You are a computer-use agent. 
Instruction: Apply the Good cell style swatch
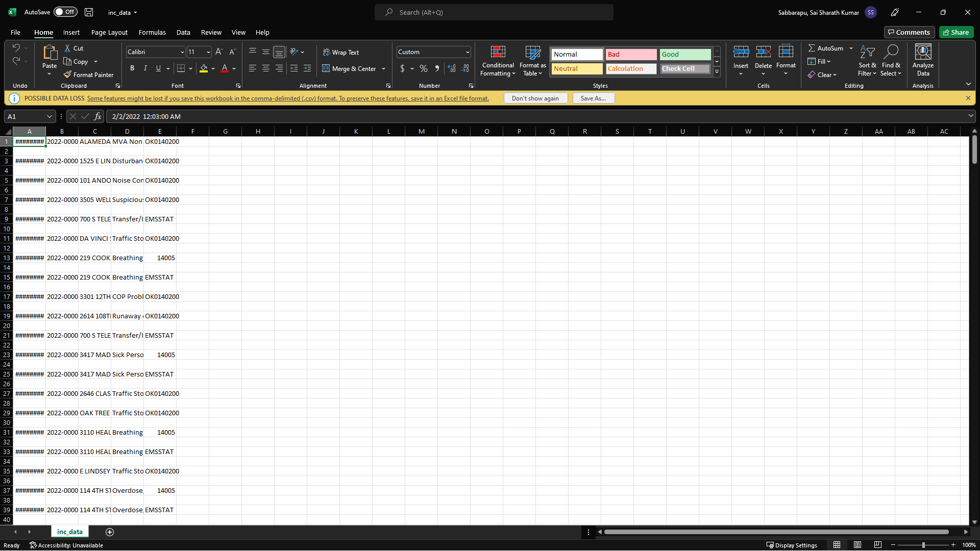(x=684, y=54)
